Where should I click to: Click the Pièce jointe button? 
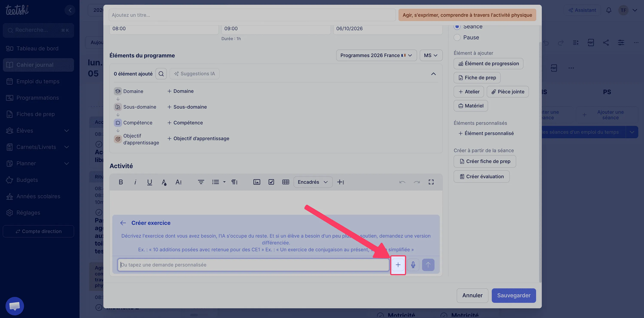coord(508,92)
